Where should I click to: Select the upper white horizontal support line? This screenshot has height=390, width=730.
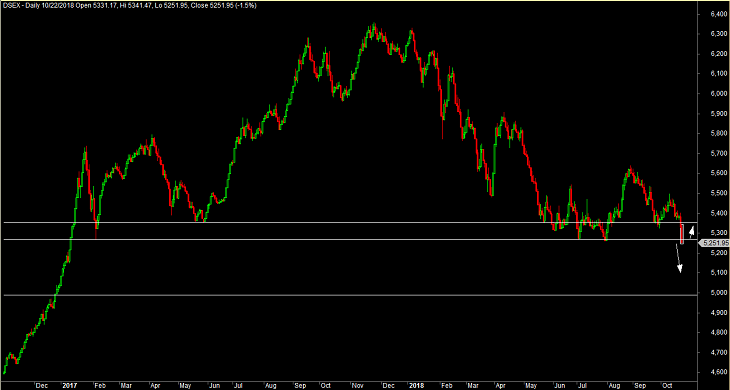(x=349, y=222)
